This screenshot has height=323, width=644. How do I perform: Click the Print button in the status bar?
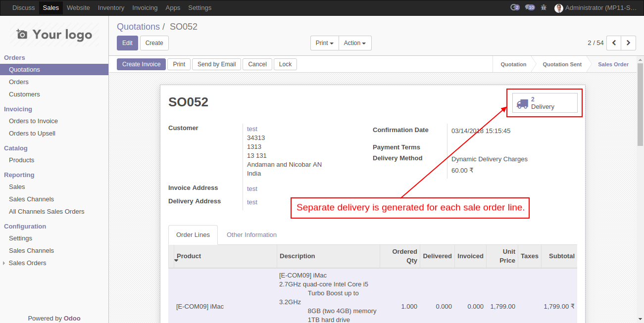[179, 64]
